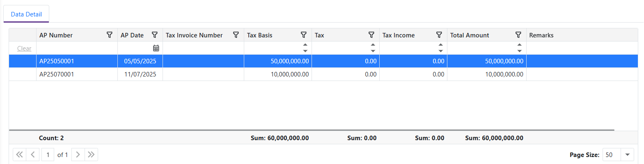
Task: Click date cell 05/05/2025
Action: point(140,61)
